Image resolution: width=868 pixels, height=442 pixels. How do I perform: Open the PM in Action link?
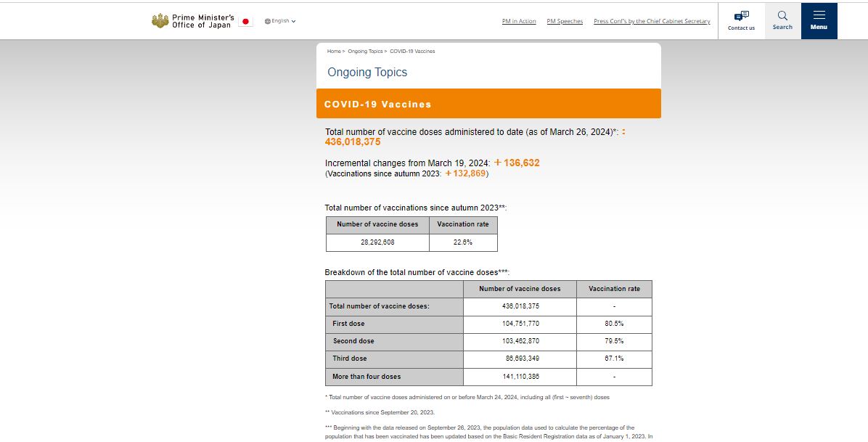tap(519, 21)
